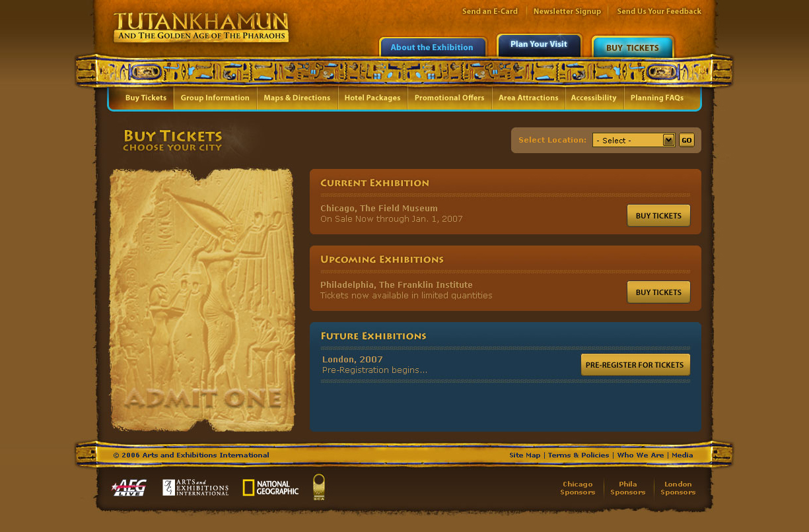The width and height of the screenshot is (809, 532).
Task: Open Planning FAQs
Action: pyautogui.click(x=657, y=98)
